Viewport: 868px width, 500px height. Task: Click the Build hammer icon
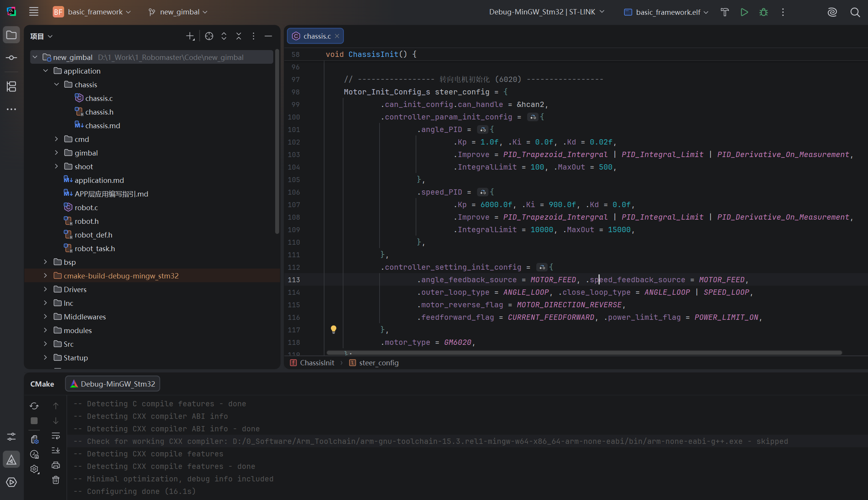pyautogui.click(x=725, y=12)
